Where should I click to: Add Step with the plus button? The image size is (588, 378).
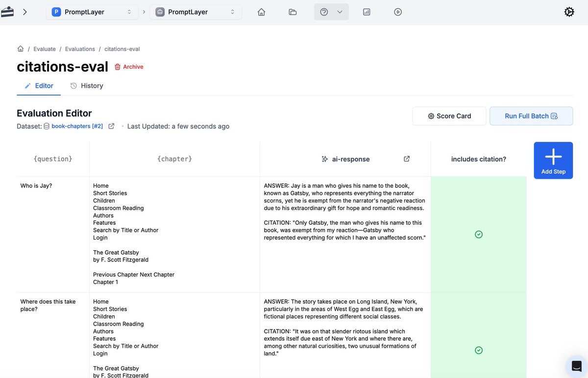click(553, 160)
